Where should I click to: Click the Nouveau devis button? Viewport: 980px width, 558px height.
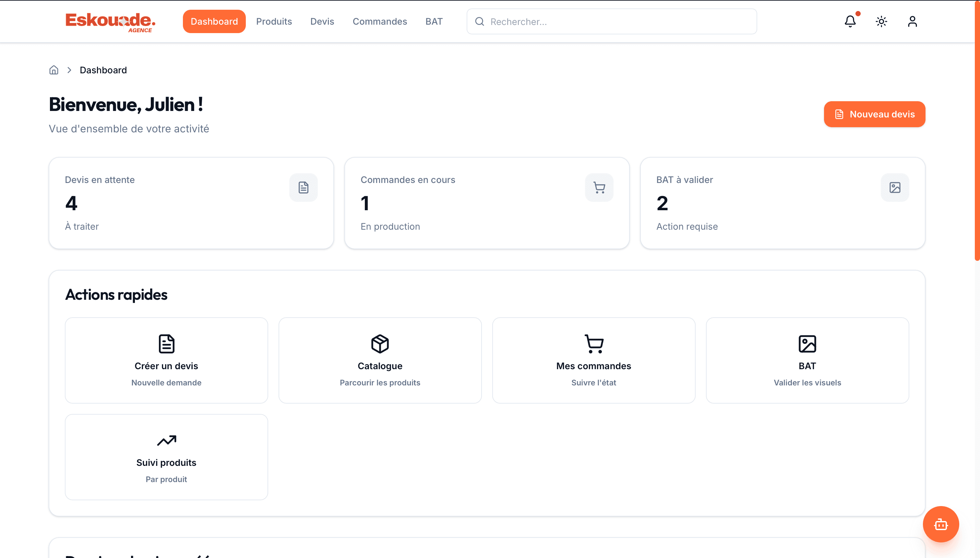click(x=874, y=114)
